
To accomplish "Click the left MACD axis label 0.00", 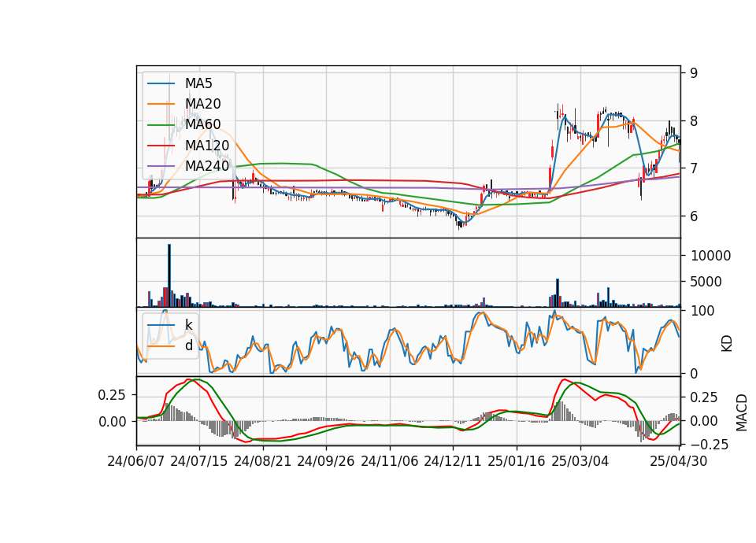I will (112, 422).
